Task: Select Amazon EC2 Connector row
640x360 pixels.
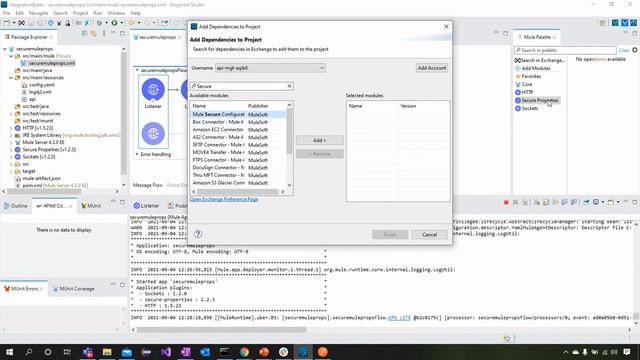Action: coord(238,129)
